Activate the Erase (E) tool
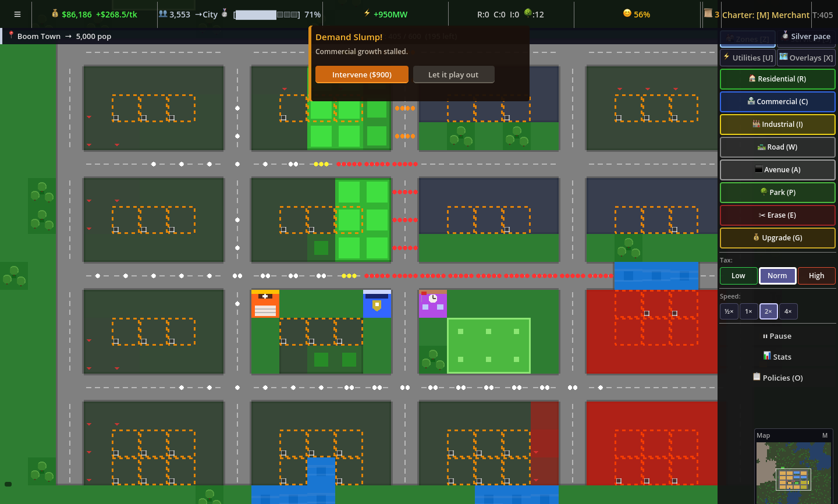Image resolution: width=838 pixels, height=504 pixels. pos(777,215)
